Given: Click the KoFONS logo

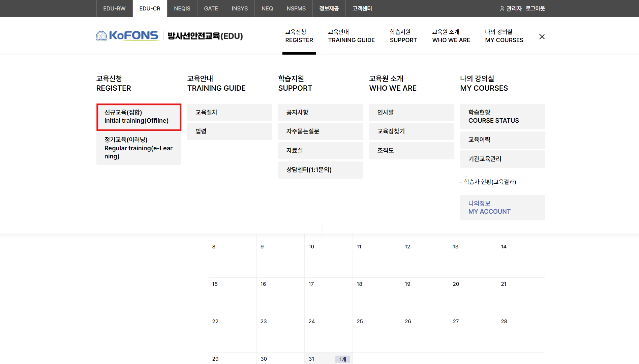Looking at the screenshot, I should (x=127, y=36).
